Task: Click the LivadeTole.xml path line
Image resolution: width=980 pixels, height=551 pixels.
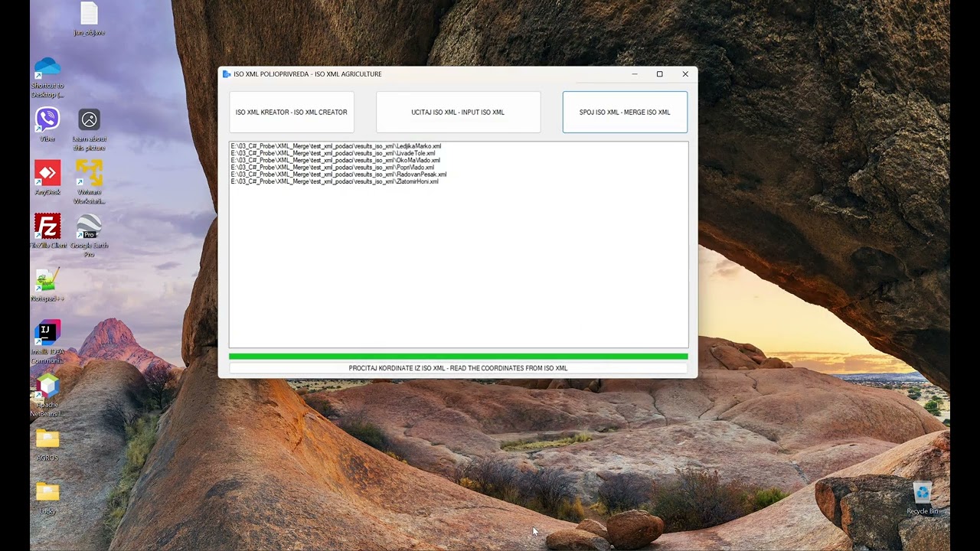Action: point(333,153)
